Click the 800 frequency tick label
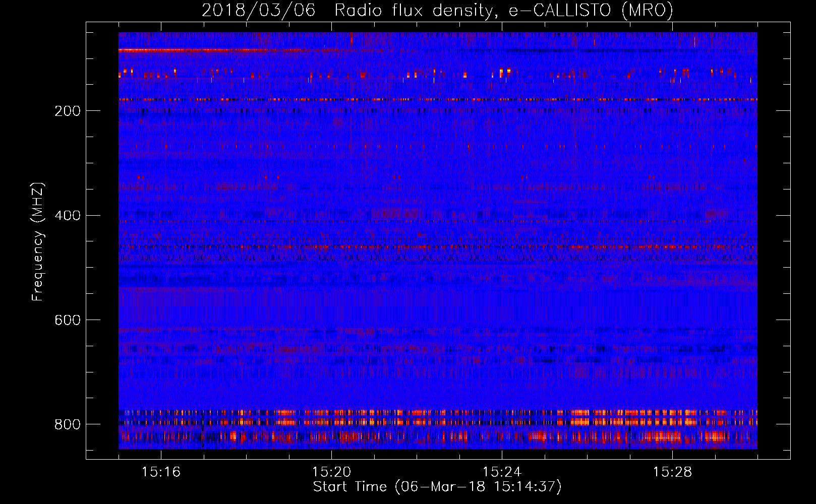The height and width of the screenshot is (504, 816). 68,424
